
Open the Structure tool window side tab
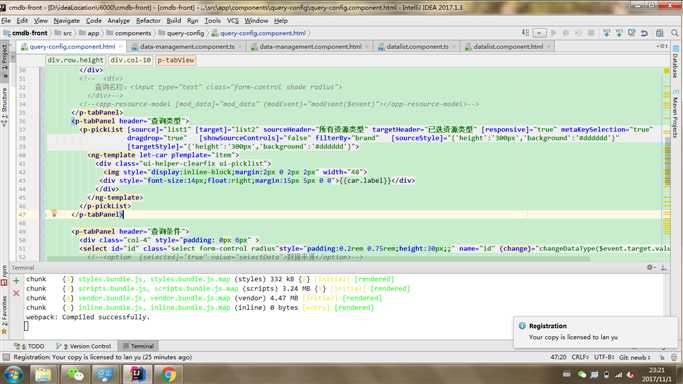click(5, 107)
